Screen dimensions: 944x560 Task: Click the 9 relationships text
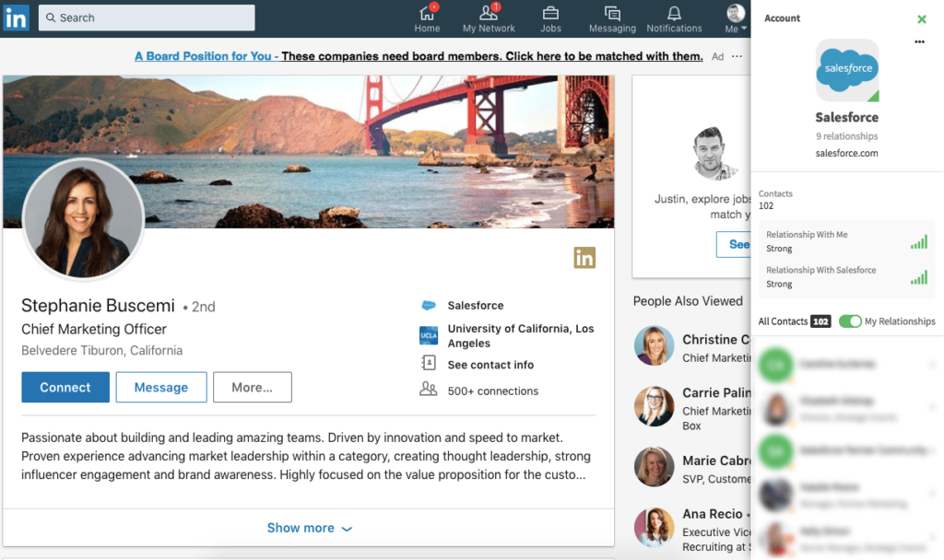pos(846,136)
